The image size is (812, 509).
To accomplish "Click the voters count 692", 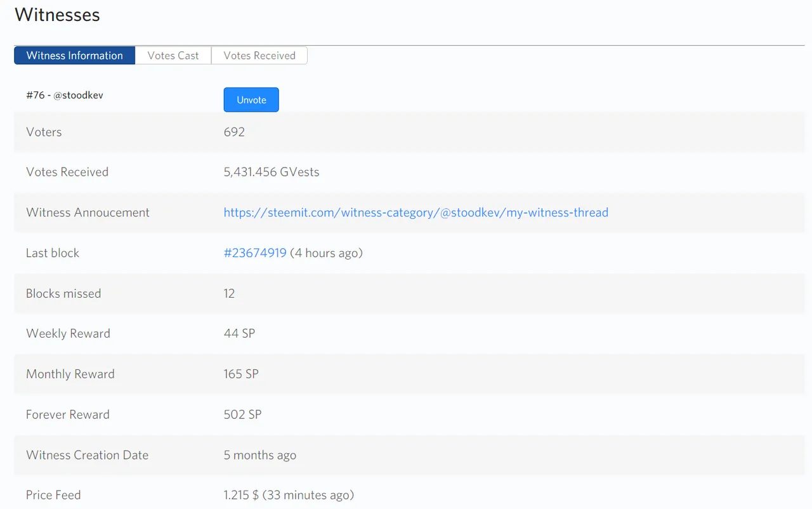I will coord(234,132).
